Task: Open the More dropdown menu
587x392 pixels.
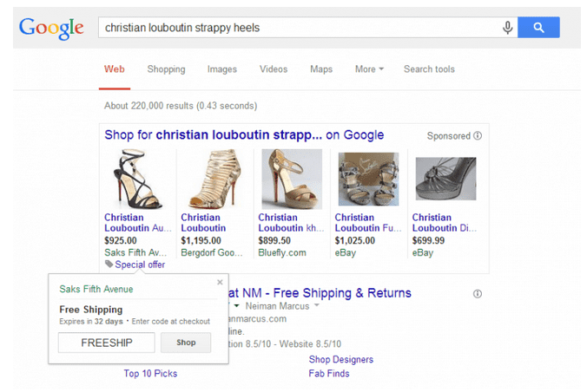Action: pos(369,69)
